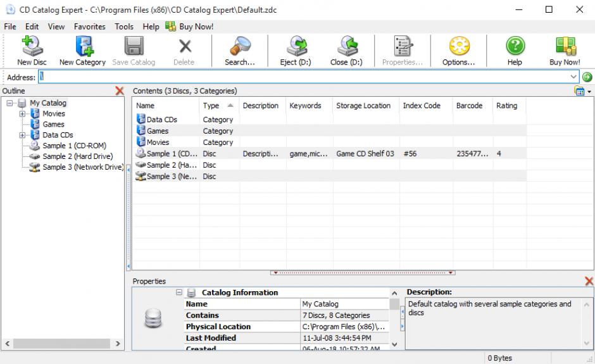
Task: Expand the Movies node in Outline
Action: coord(22,113)
